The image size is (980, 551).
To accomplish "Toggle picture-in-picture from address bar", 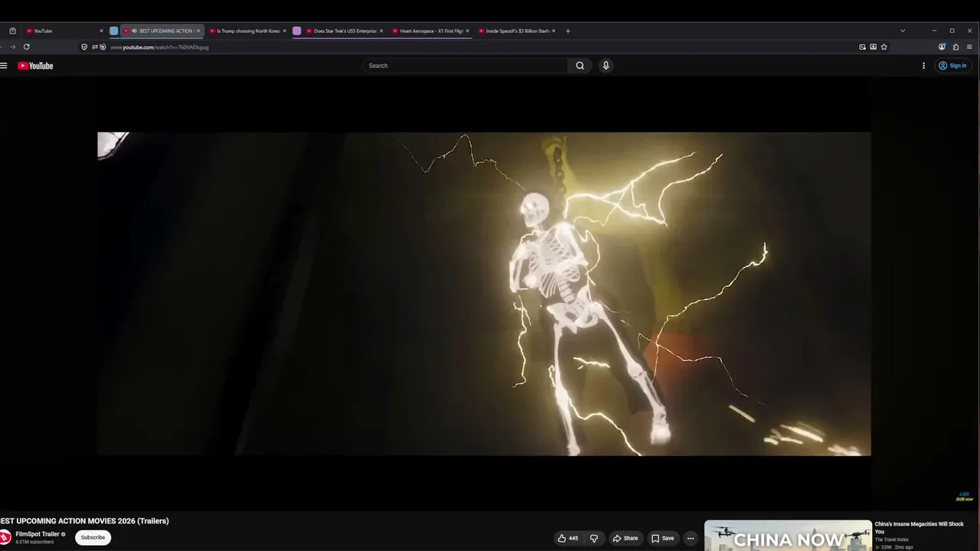I will coord(862,47).
